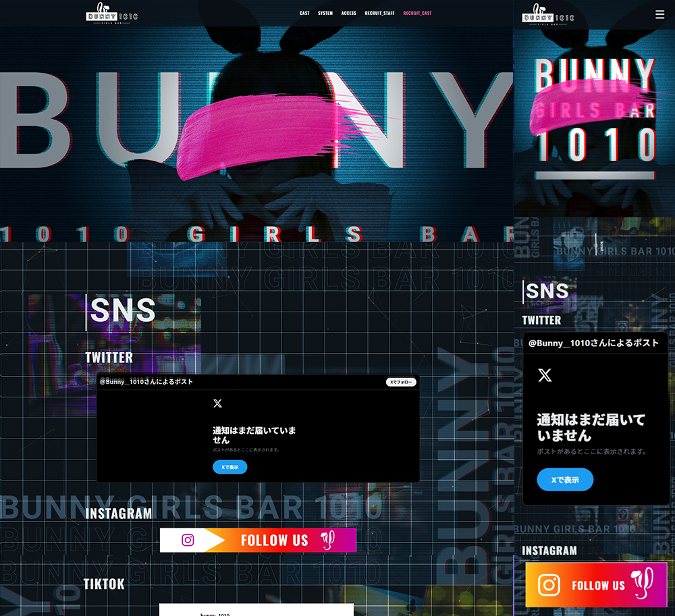Open the CAST navigation item
The width and height of the screenshot is (675, 616).
click(304, 13)
